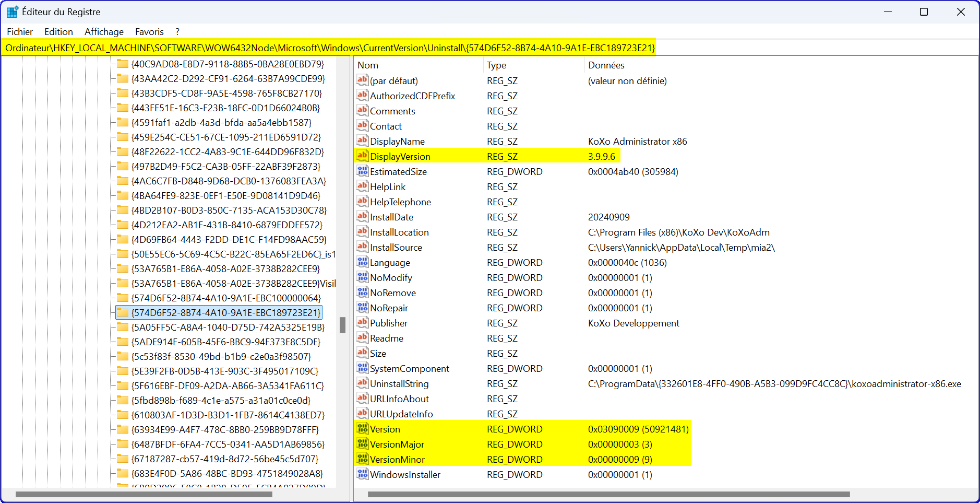Viewport: 980px width, 503px height.
Task: Select the key {63934E99-A4F7-478C-8BB0-259BB9D78FFF}
Action: tap(225, 429)
